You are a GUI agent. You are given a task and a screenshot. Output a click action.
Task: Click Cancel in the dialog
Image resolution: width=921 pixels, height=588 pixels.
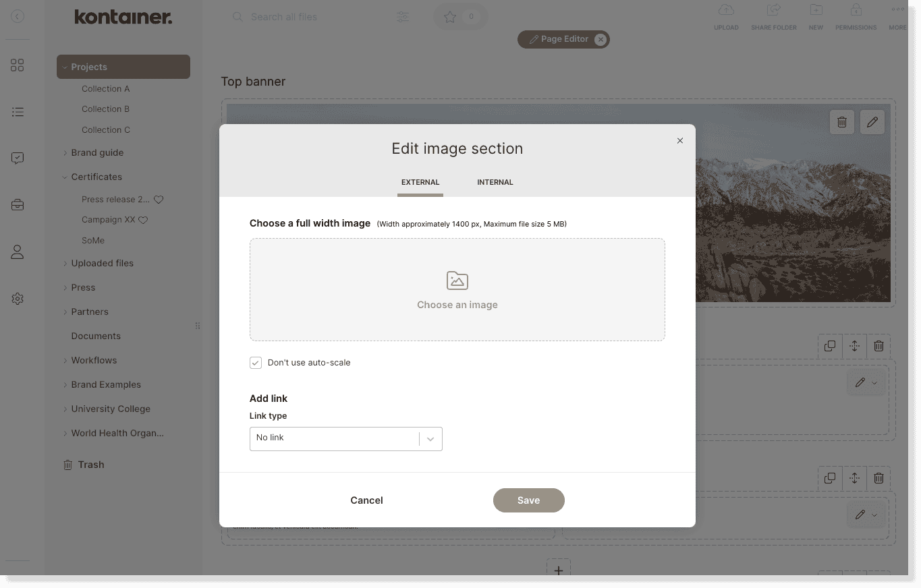pyautogui.click(x=366, y=500)
